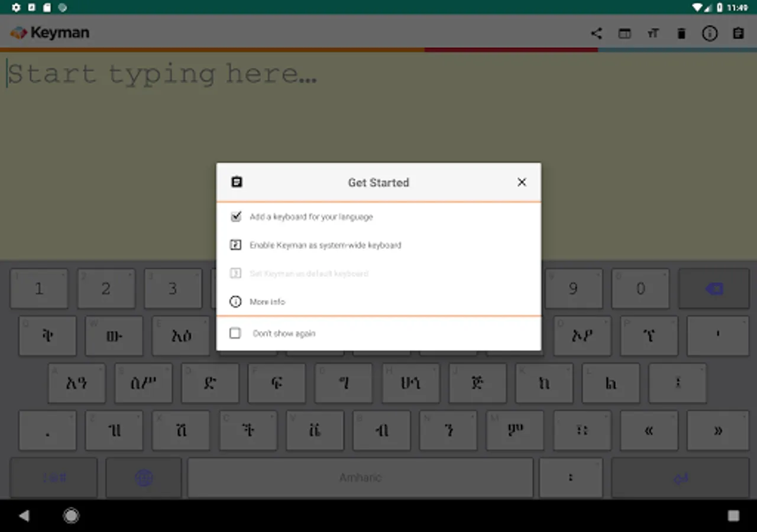757x532 pixels.
Task: Tap the ሽ key (X)
Action: tap(181, 430)
